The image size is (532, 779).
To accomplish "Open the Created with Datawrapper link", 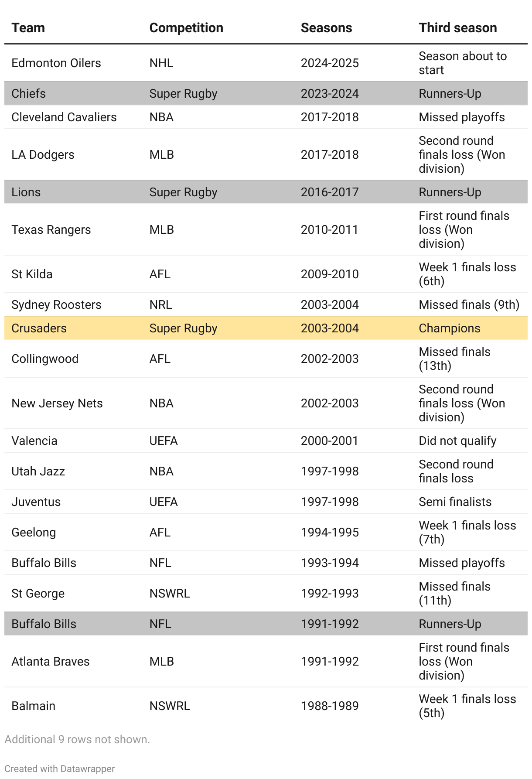I will (x=60, y=769).
